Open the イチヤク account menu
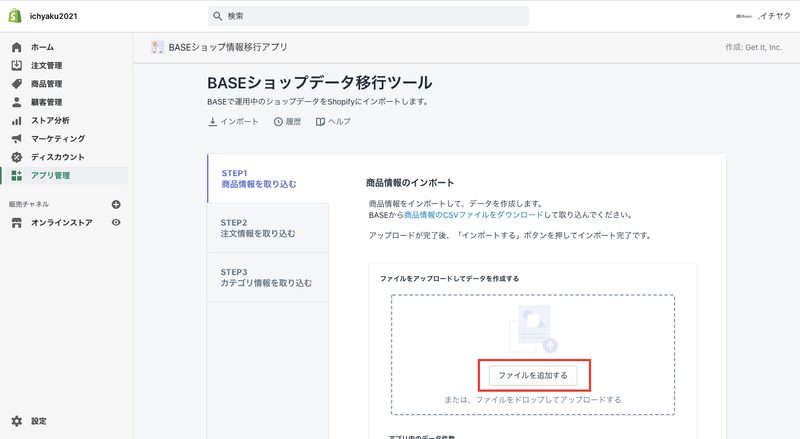The width and height of the screenshot is (800, 439). [x=763, y=16]
